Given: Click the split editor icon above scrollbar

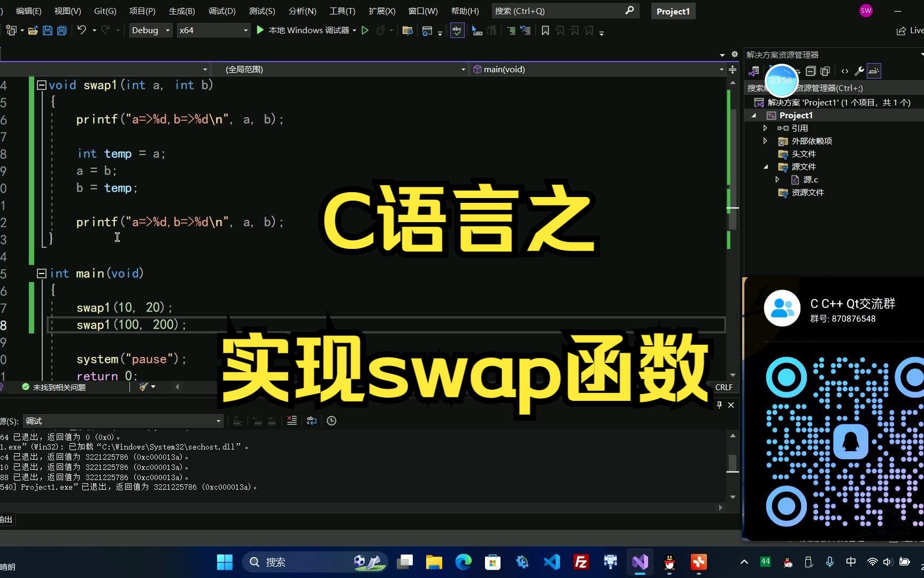Looking at the screenshot, I should coord(733,70).
